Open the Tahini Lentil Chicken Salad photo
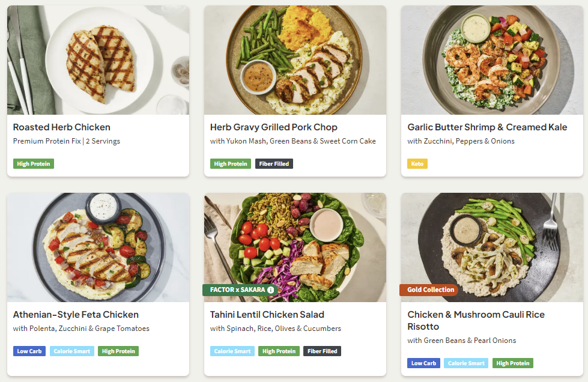This screenshot has height=382, width=588. coord(295,240)
